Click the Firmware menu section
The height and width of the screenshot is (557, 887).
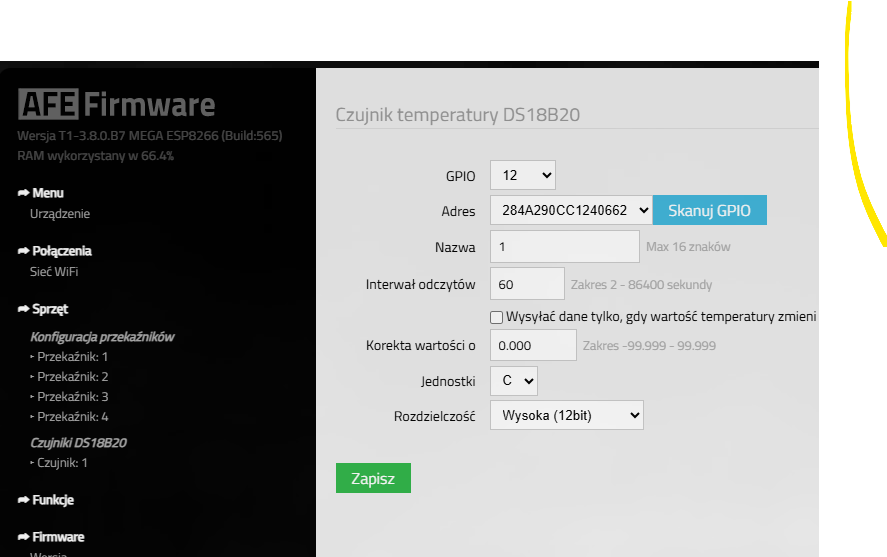click(x=58, y=537)
